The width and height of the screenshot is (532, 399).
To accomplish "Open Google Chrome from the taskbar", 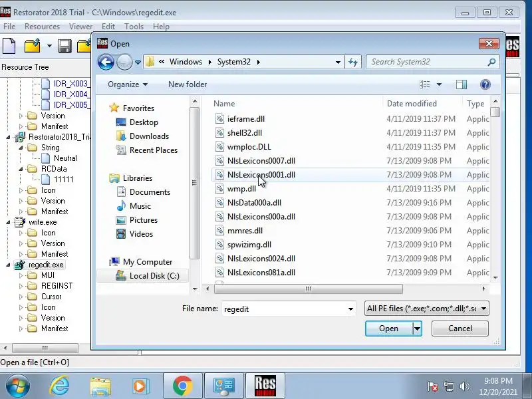I will pyautogui.click(x=182, y=386).
